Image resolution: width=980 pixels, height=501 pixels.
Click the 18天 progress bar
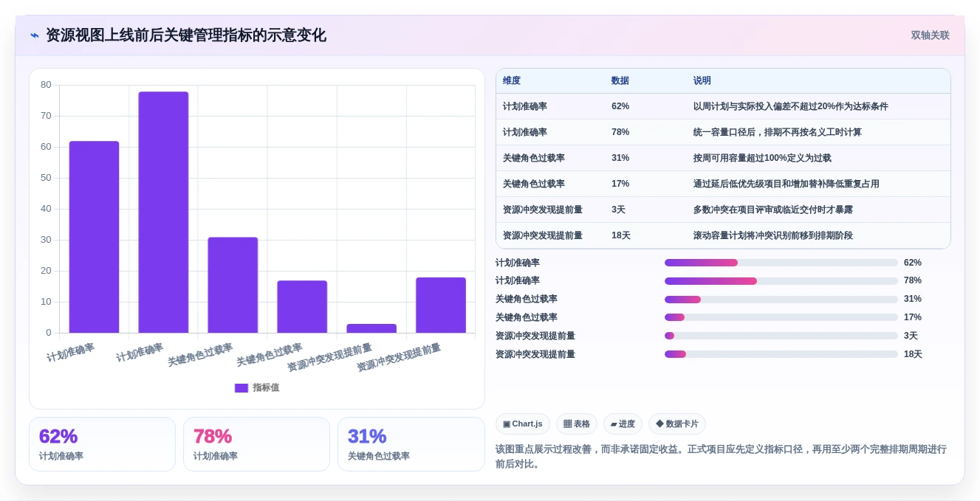click(781, 354)
